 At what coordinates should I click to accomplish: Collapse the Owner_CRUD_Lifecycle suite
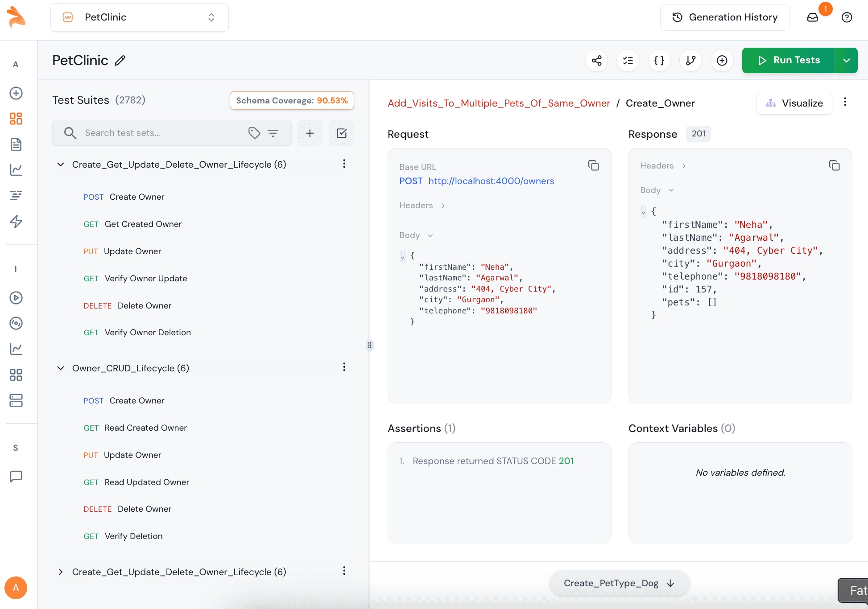(61, 368)
